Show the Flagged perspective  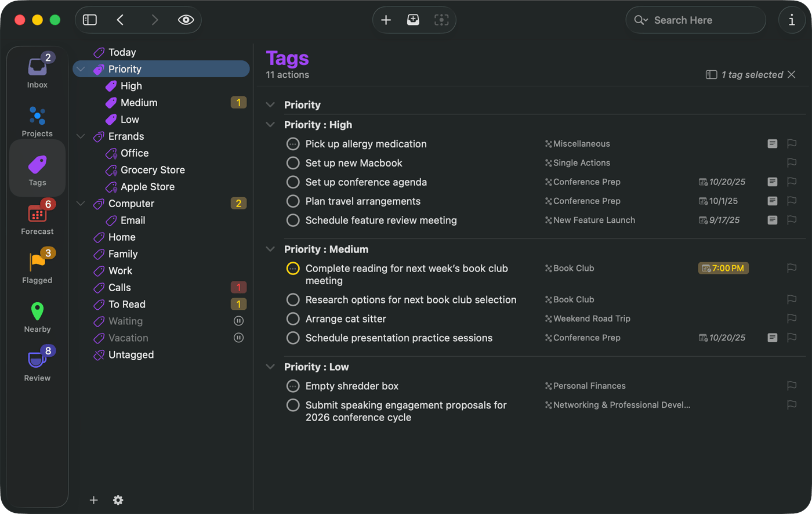tap(37, 267)
